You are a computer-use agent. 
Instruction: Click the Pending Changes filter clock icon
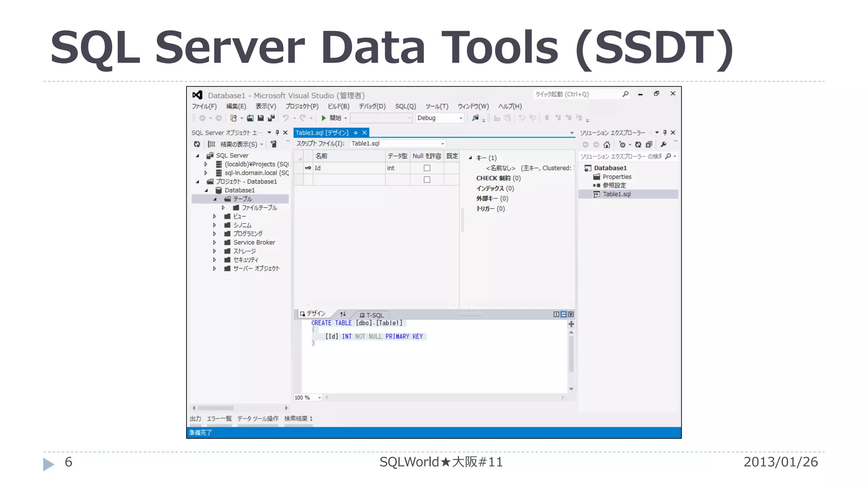pos(622,145)
